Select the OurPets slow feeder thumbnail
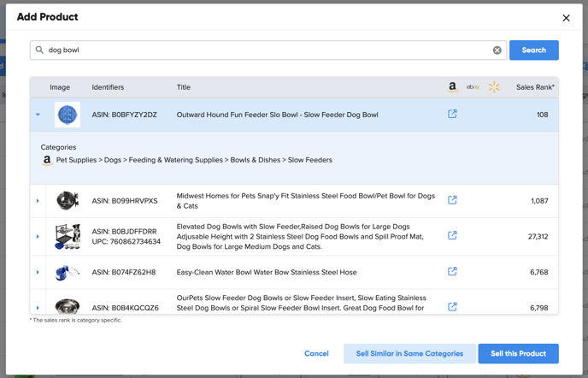Viewport: 588px width, 378px height. [x=68, y=306]
